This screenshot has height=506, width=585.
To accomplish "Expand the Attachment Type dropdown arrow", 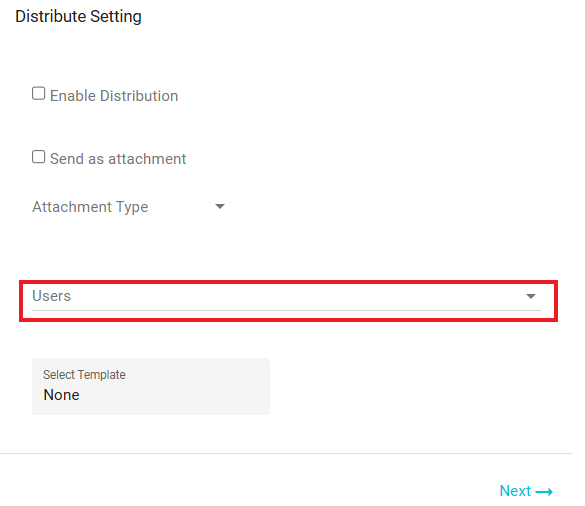I will pyautogui.click(x=220, y=206).
